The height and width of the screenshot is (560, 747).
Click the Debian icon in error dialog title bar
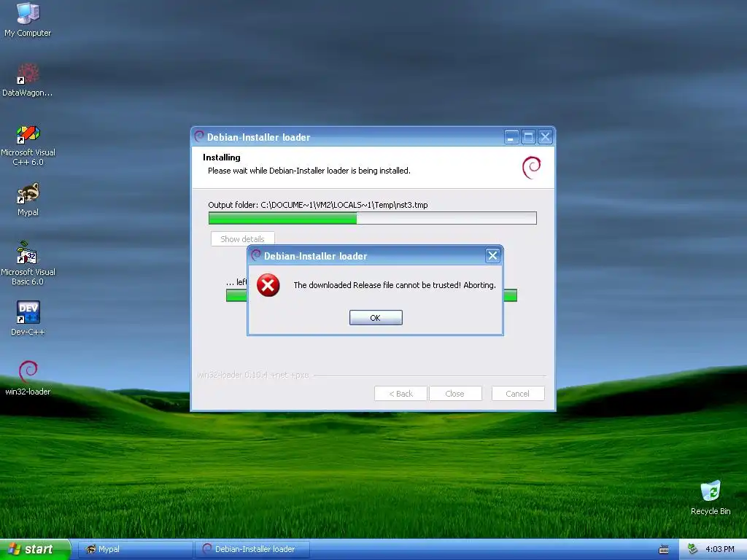pyautogui.click(x=256, y=255)
